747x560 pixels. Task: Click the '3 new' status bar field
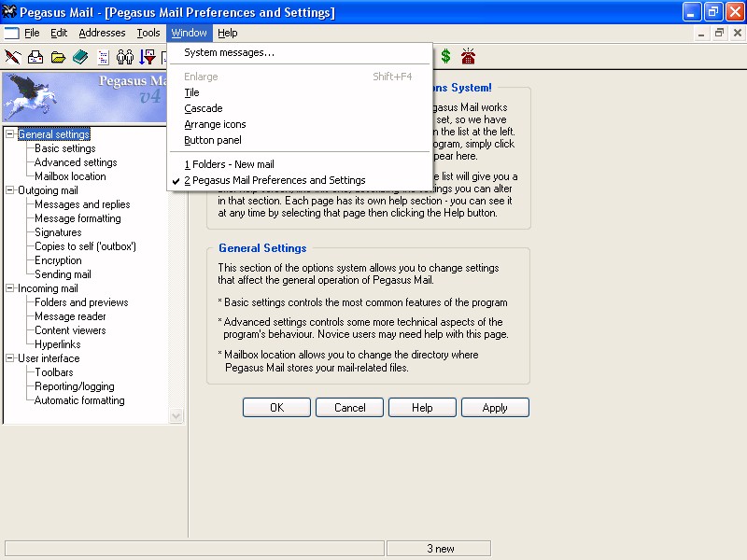[x=439, y=549]
